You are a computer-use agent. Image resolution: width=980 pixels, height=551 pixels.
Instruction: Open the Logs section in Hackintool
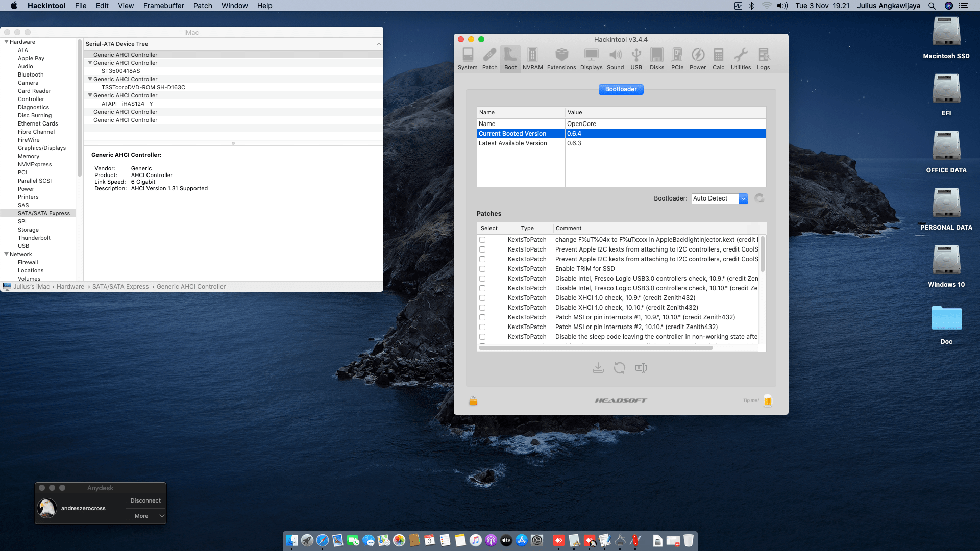pyautogui.click(x=763, y=59)
